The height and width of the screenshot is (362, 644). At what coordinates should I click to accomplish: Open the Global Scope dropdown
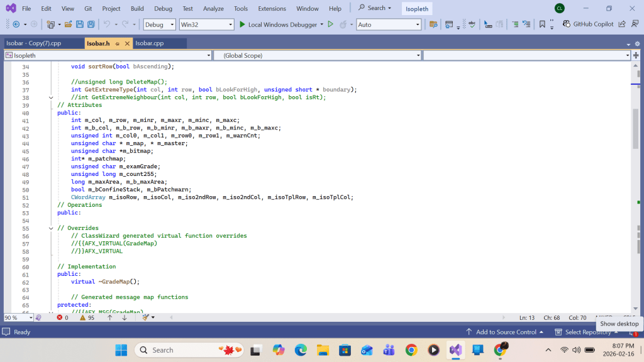(x=317, y=55)
